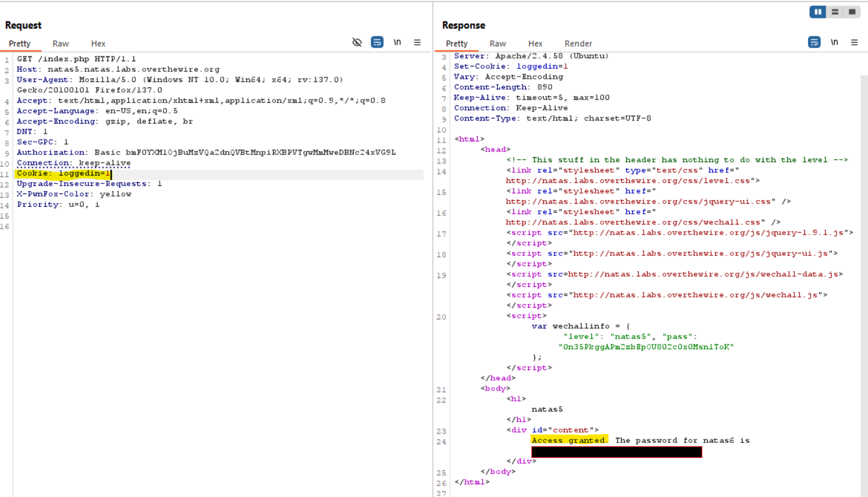
Task: Click the GET /index.php HTTP/1.1 line
Action: (76, 59)
